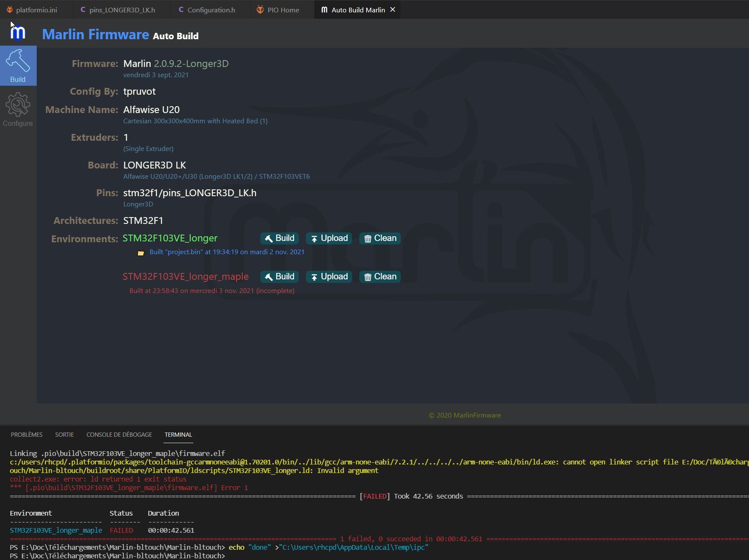Click STM32F103VE_longer_maple in the terminal summary
Viewport: 749px width, 560px height.
(56, 531)
